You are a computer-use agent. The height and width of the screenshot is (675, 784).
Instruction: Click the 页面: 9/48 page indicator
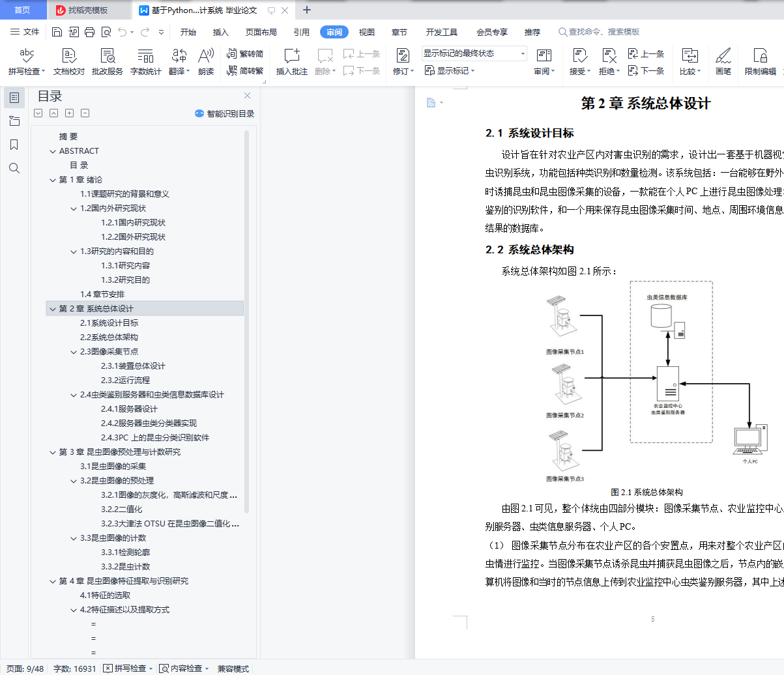(x=25, y=668)
